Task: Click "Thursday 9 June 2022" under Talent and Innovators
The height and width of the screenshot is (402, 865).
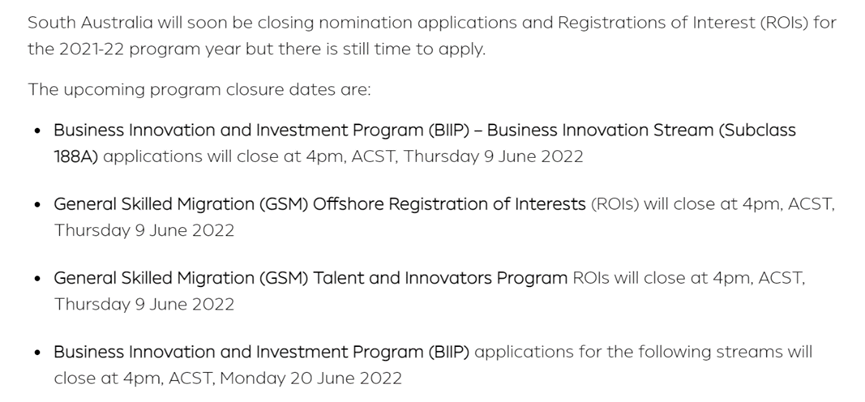Action: click(x=144, y=304)
